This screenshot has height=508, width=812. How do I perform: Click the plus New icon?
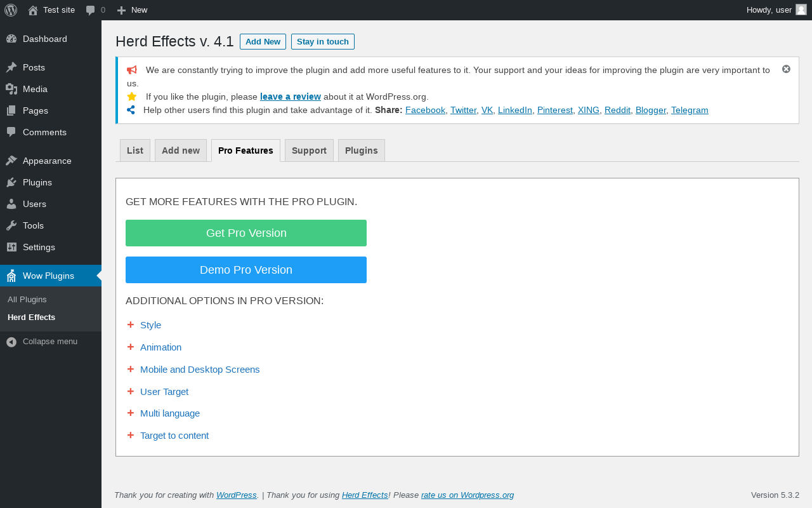click(x=122, y=10)
